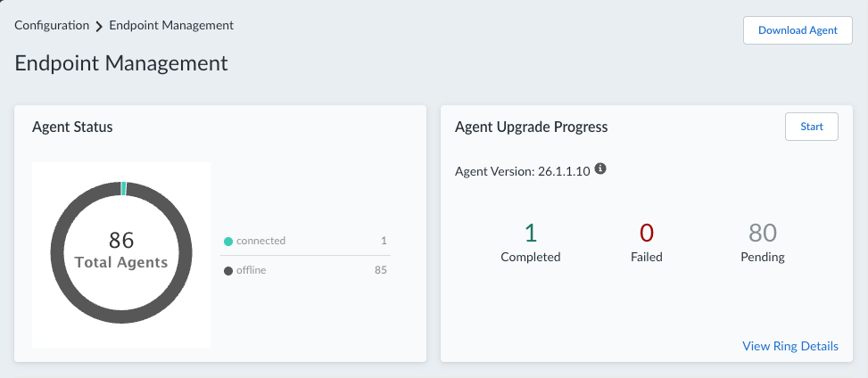
Task: Select the offline legend entry
Action: (306, 271)
